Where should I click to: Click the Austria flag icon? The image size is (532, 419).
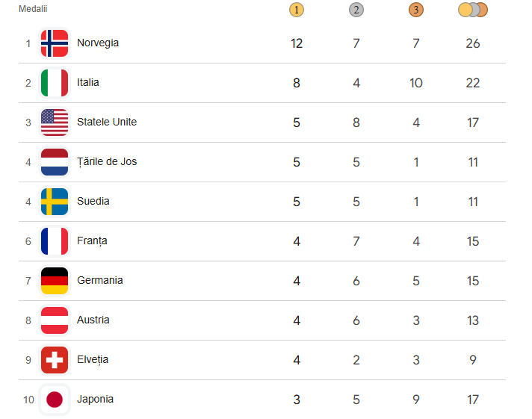click(x=55, y=320)
